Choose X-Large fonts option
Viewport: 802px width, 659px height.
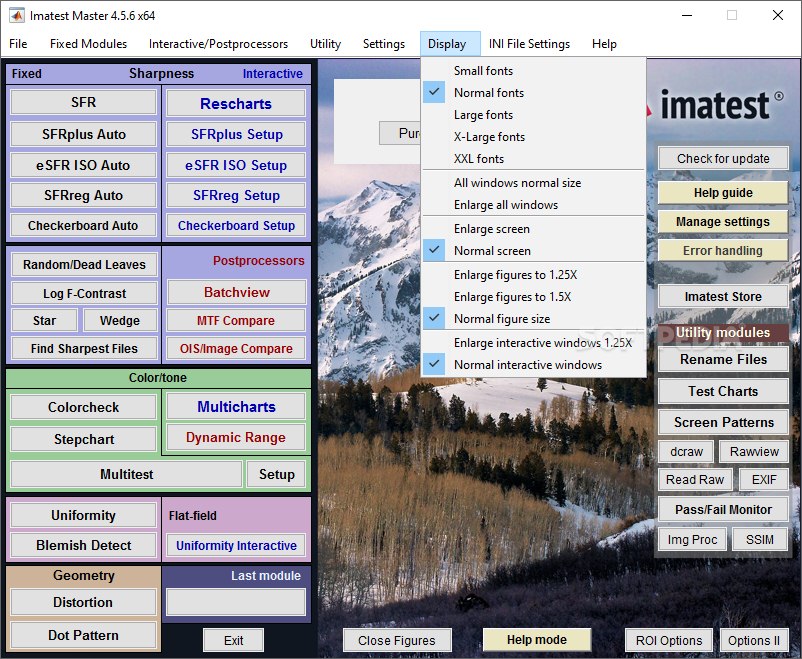click(x=533, y=137)
